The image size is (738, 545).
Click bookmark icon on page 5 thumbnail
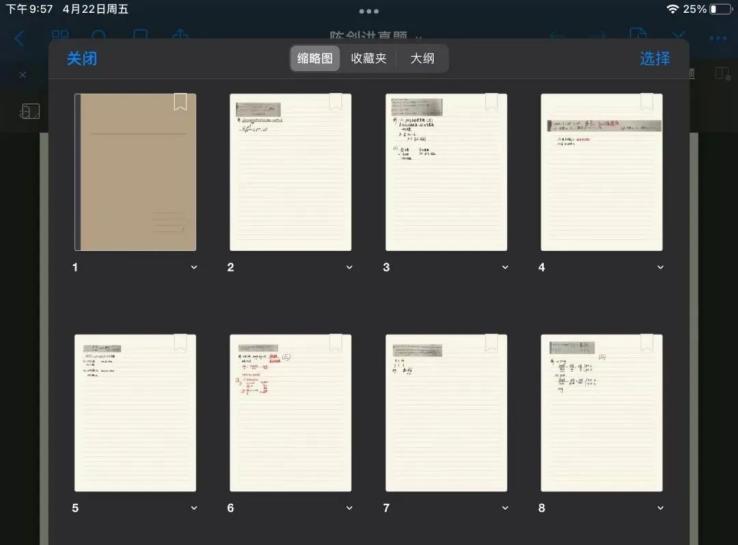180,343
